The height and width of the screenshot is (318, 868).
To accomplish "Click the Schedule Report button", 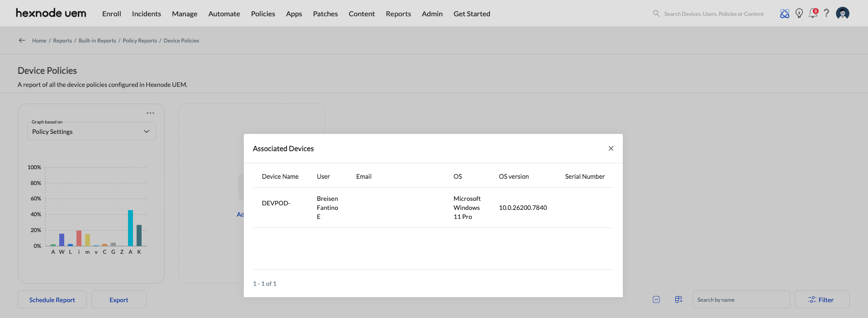I will click(52, 300).
